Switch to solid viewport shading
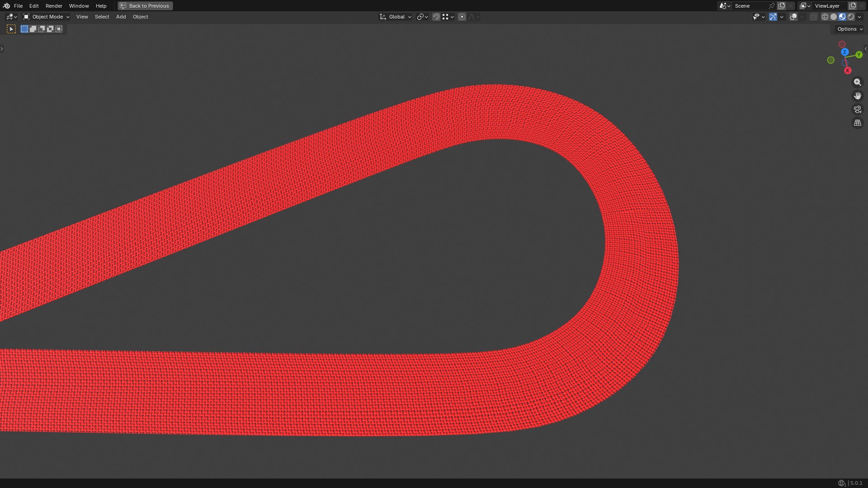 tap(834, 17)
